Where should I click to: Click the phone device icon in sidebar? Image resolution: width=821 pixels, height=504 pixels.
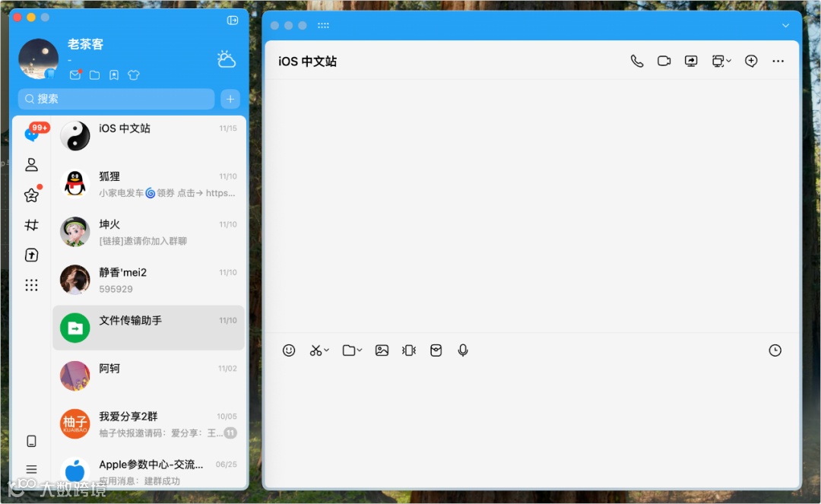coord(31,441)
